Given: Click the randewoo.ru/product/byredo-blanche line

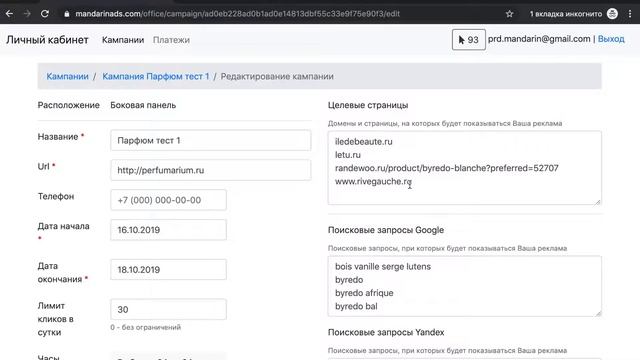Looking at the screenshot, I should [x=447, y=168].
